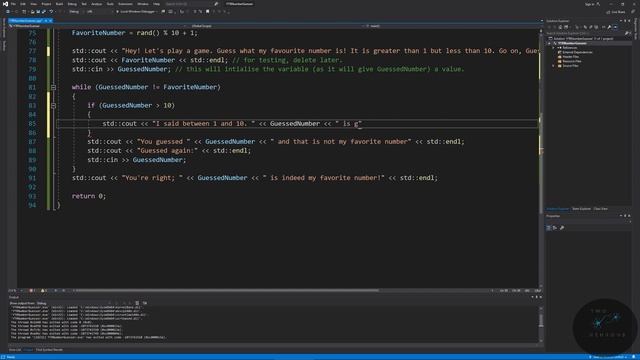Viewport: 640px width, 360px height.
Task: Click the warnings indicator icon below editor
Action: [x=43, y=291]
